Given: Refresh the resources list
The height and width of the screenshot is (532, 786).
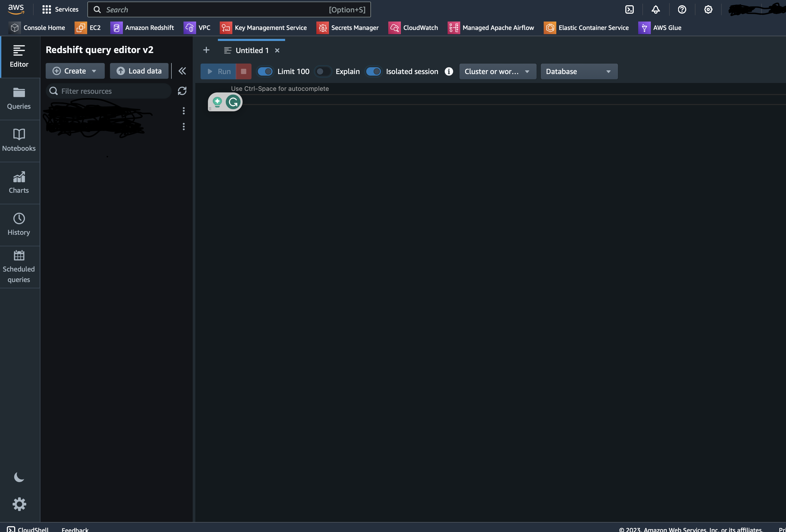Looking at the screenshot, I should click(182, 91).
